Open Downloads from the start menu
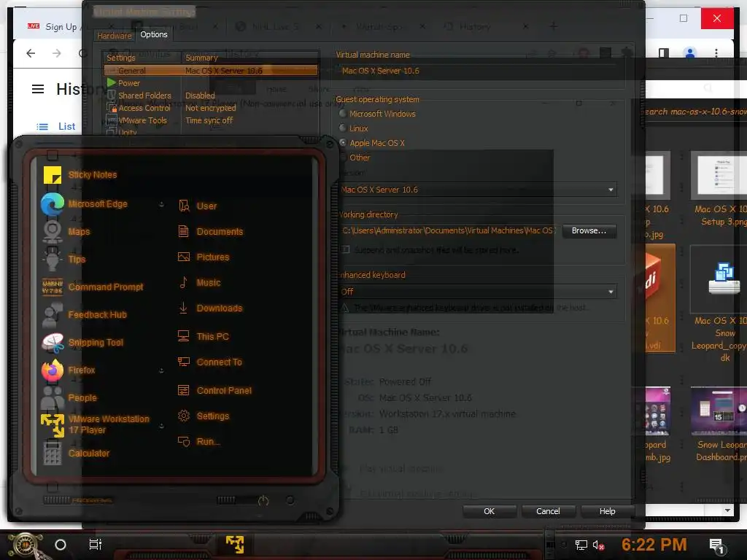This screenshot has height=560, width=747. click(209, 308)
